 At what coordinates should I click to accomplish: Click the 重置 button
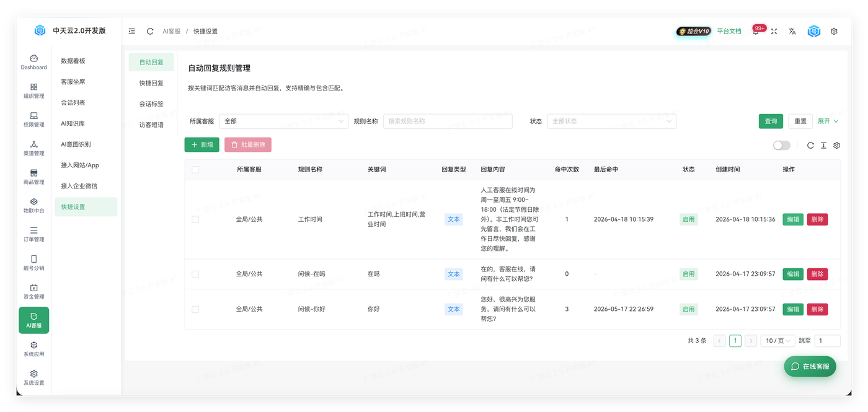click(800, 121)
